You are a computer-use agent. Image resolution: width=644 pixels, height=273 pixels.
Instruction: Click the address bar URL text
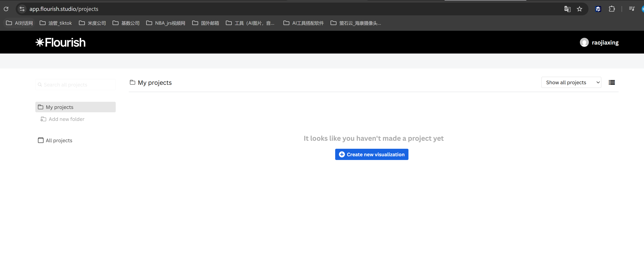tap(64, 9)
